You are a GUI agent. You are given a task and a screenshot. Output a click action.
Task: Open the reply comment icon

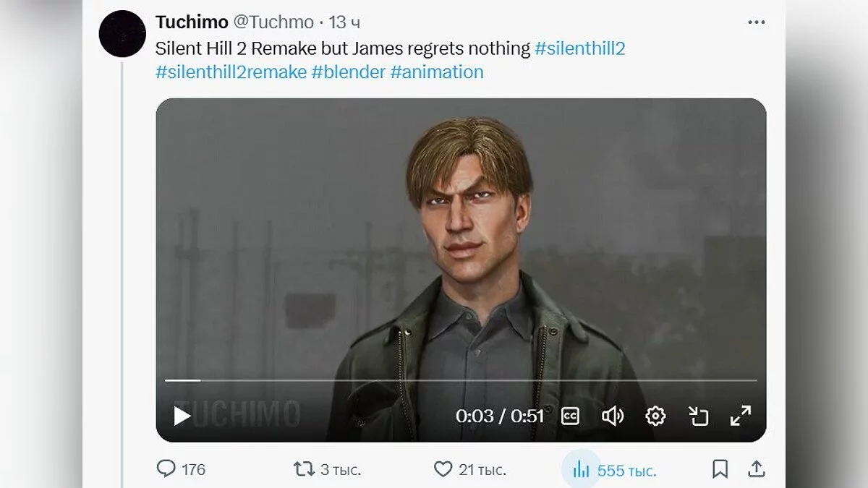[166, 469]
